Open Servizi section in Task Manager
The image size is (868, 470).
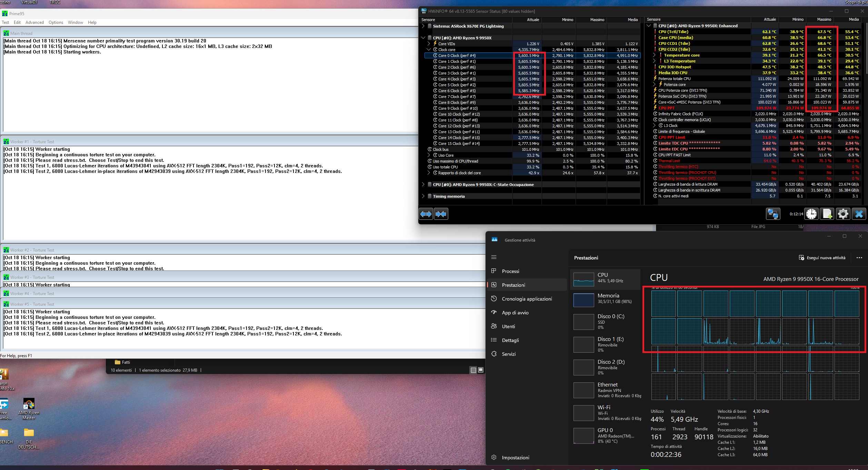pyautogui.click(x=527, y=354)
